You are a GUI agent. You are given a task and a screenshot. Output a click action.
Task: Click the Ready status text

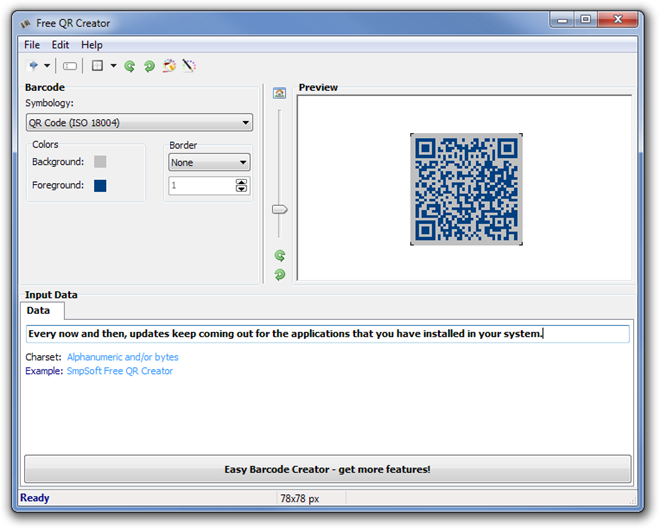pyautogui.click(x=35, y=498)
